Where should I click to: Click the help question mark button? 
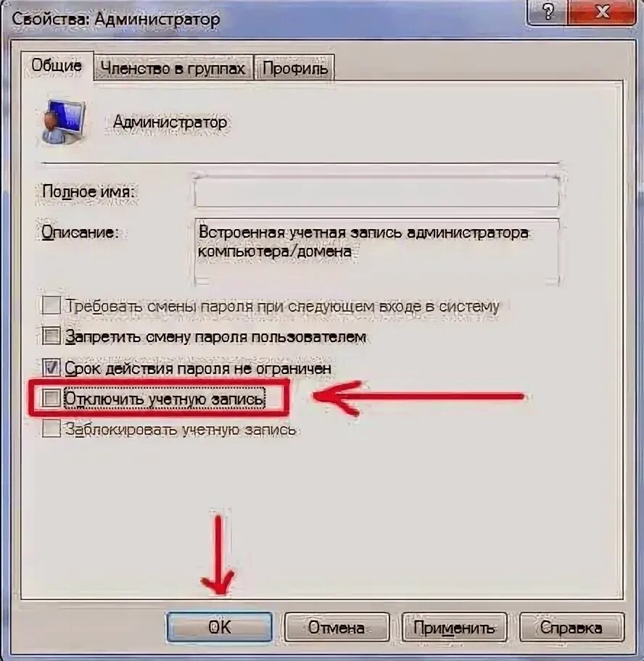point(548,12)
